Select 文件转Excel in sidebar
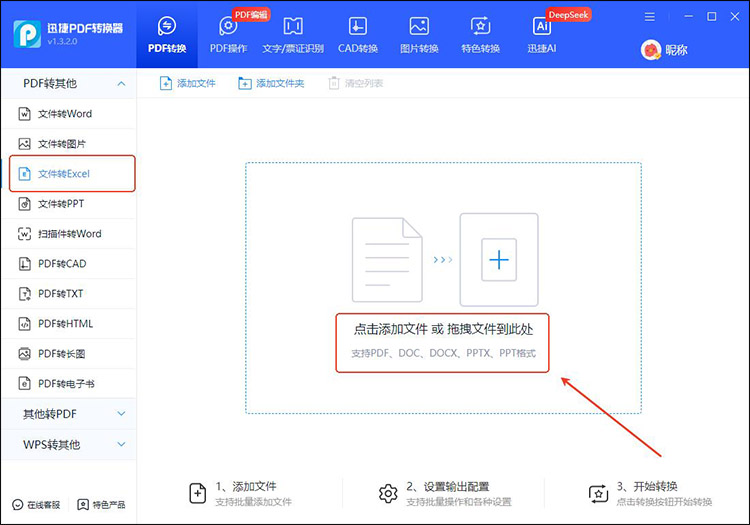Viewport: 750px width, 525px height. [x=72, y=174]
